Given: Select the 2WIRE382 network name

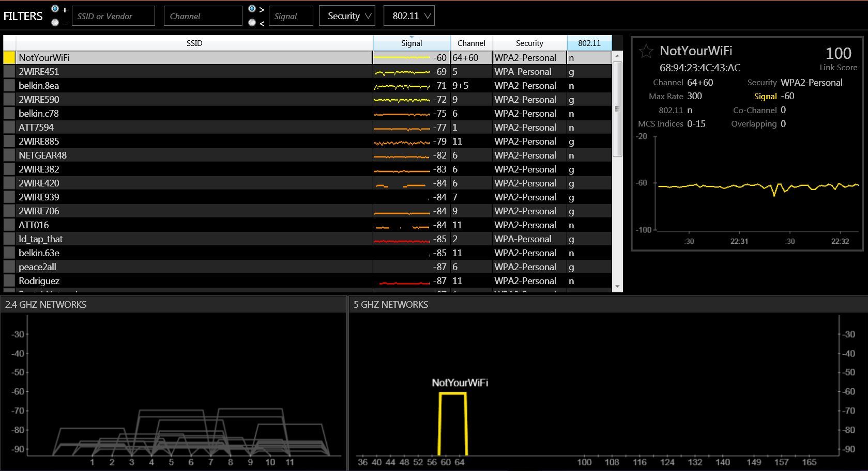Looking at the screenshot, I should tap(39, 169).
